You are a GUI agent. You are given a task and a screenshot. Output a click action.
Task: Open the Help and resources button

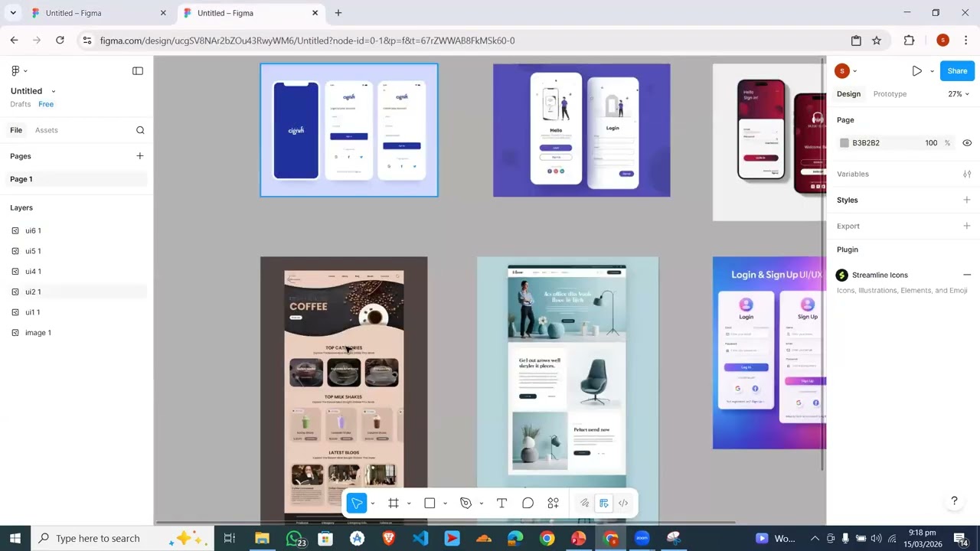coord(954,501)
